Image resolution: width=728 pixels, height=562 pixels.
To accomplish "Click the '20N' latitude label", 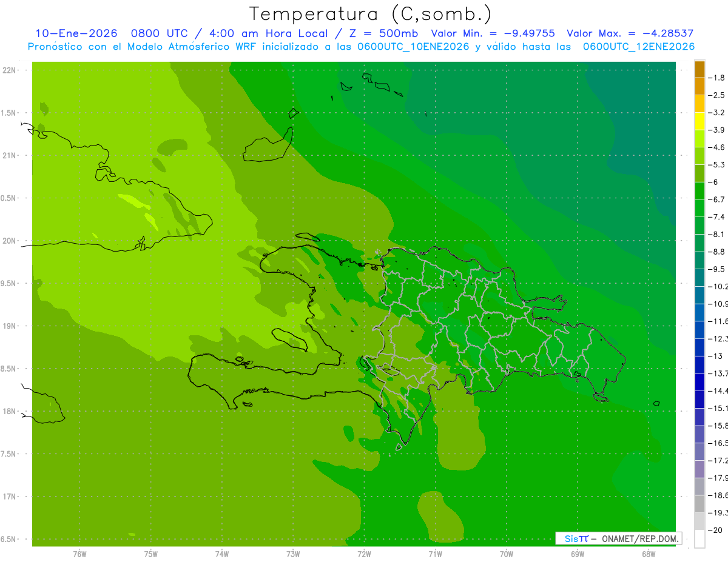I will (9, 241).
